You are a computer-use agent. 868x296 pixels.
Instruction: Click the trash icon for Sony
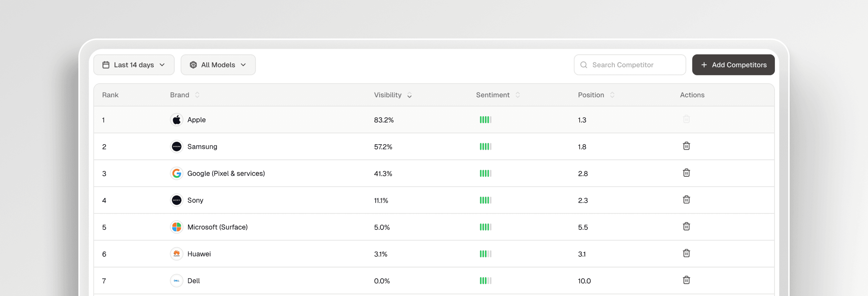pyautogui.click(x=686, y=200)
